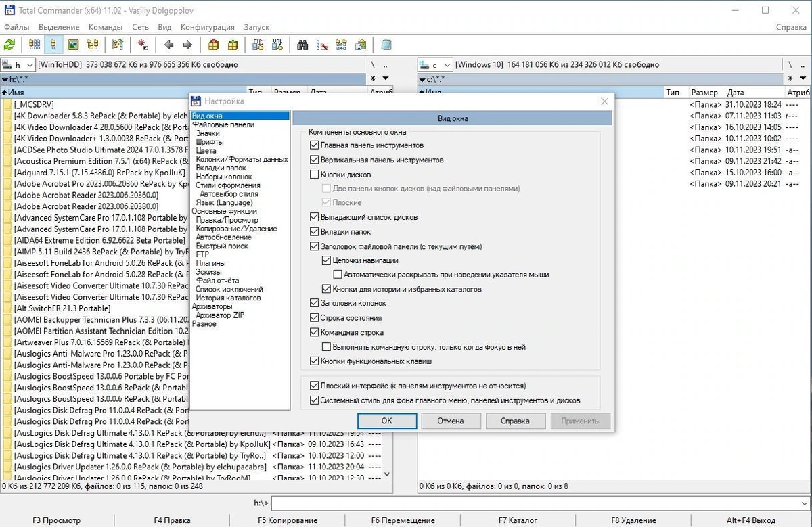
Task: Open right panel directory history arrow
Action: [x=803, y=79]
